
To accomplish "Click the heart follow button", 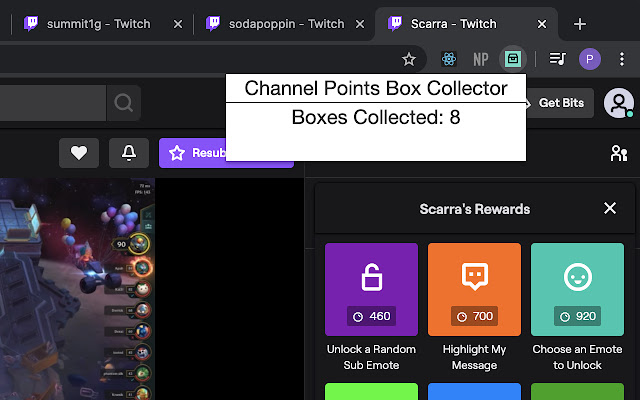I will click(x=79, y=153).
